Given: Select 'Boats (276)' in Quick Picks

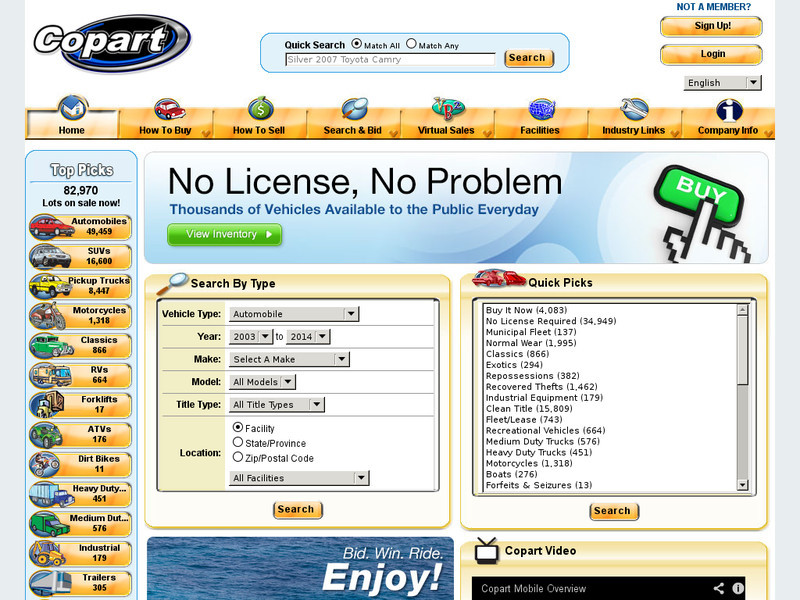Looking at the screenshot, I should [512, 474].
